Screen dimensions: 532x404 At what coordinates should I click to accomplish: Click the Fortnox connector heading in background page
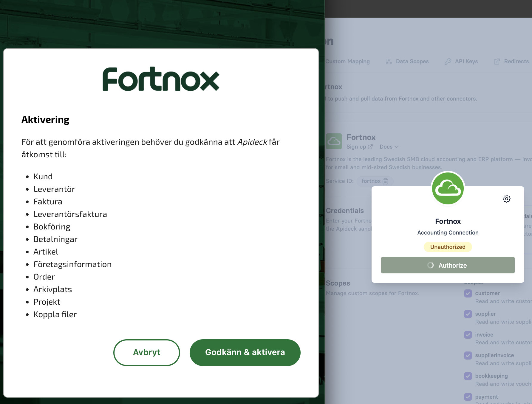(361, 137)
